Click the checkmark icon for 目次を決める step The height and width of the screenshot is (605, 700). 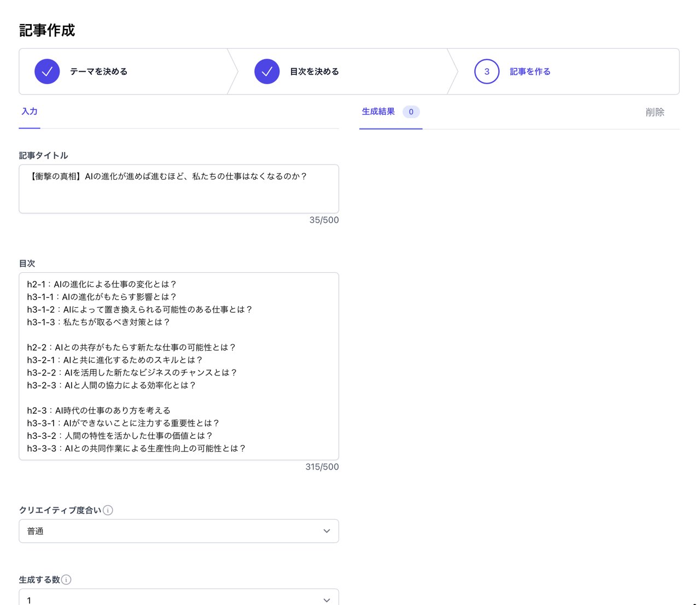click(x=267, y=72)
